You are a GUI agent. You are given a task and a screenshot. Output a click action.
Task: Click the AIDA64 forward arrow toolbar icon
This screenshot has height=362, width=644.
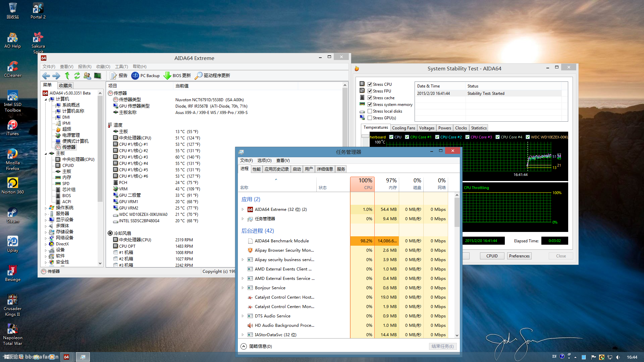pos(56,76)
